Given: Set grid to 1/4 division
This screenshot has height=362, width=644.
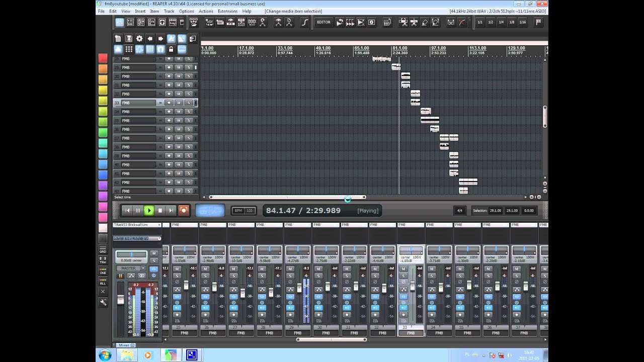Looking at the screenshot, I should (x=501, y=22).
